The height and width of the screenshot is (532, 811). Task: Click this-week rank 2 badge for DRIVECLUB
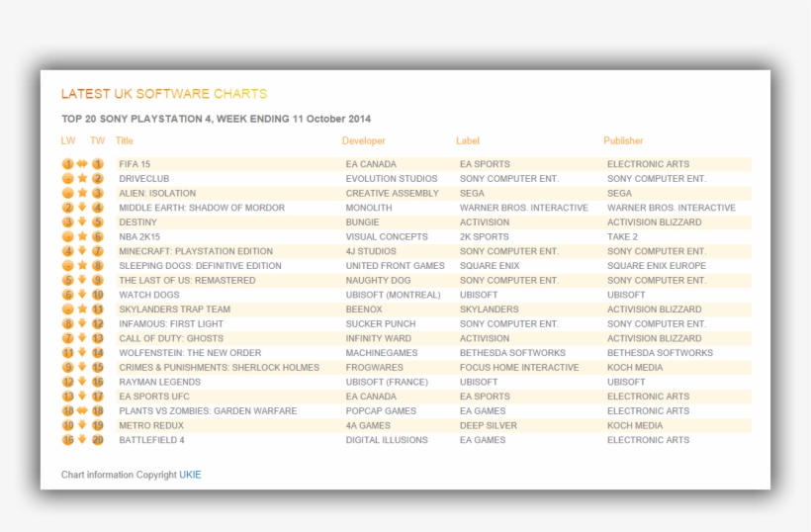pos(98,178)
